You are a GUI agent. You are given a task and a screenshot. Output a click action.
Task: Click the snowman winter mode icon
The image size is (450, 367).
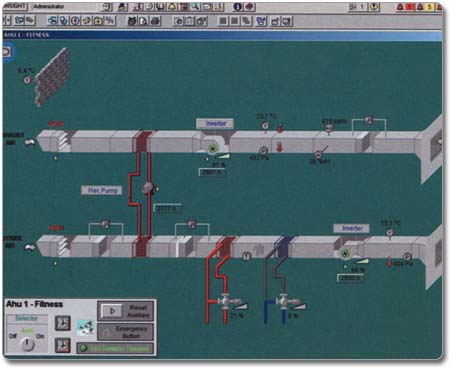(86, 328)
